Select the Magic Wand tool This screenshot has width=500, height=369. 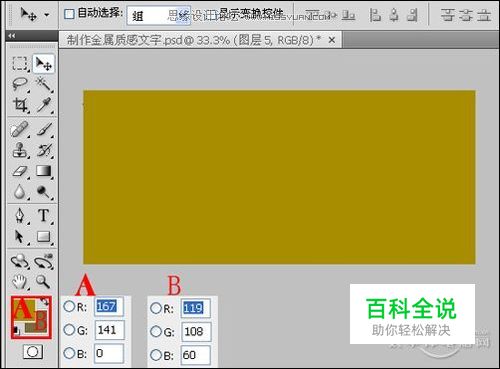click(44, 84)
